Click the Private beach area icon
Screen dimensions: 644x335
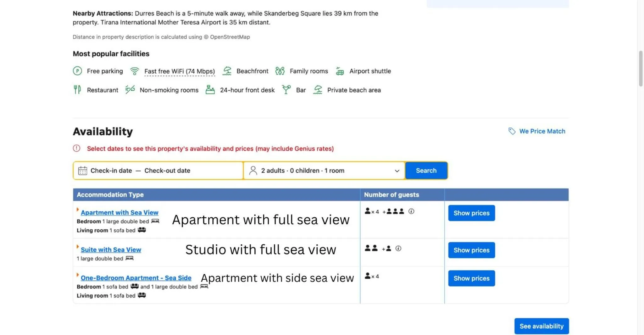(318, 90)
